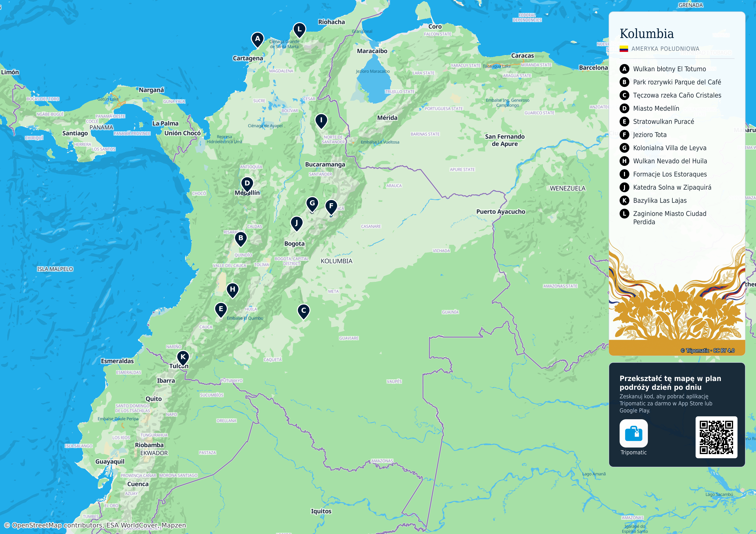Select 'Park rozrywki Parque del Café' entry
The image size is (756, 534).
coord(677,82)
